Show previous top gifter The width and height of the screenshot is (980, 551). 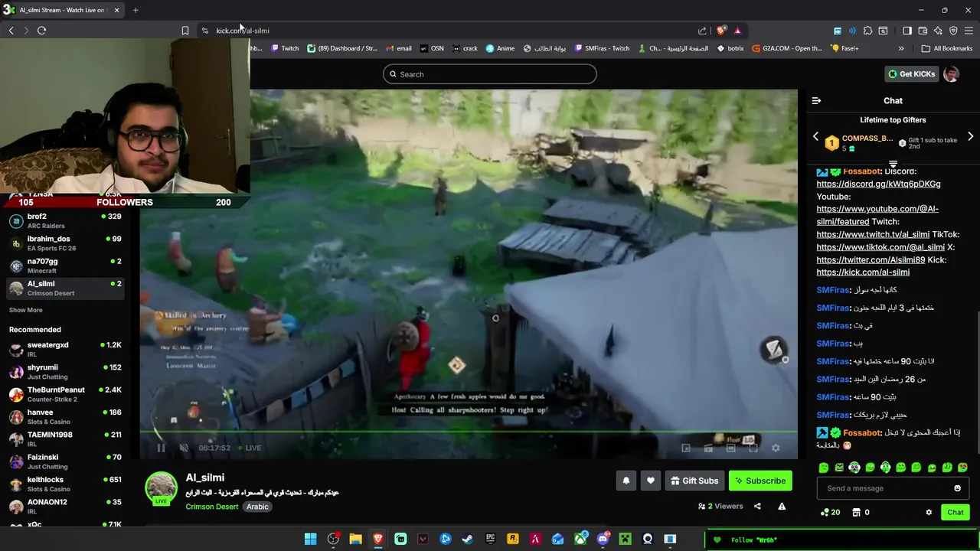[x=815, y=136]
